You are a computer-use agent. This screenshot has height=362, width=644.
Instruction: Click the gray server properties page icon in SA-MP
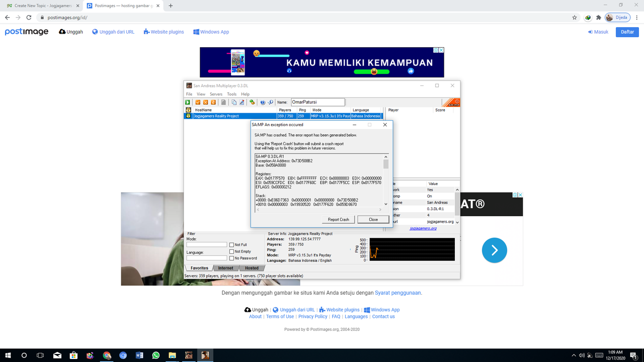click(x=223, y=102)
